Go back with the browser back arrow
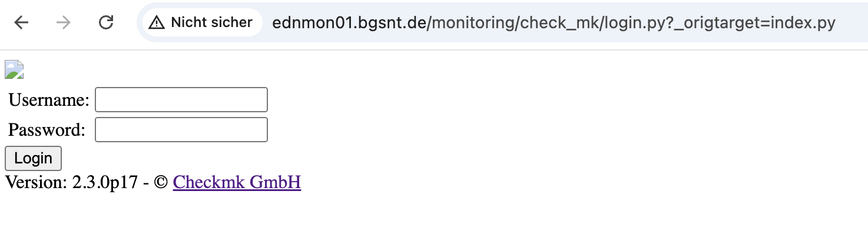The width and height of the screenshot is (868, 241). 22,23
